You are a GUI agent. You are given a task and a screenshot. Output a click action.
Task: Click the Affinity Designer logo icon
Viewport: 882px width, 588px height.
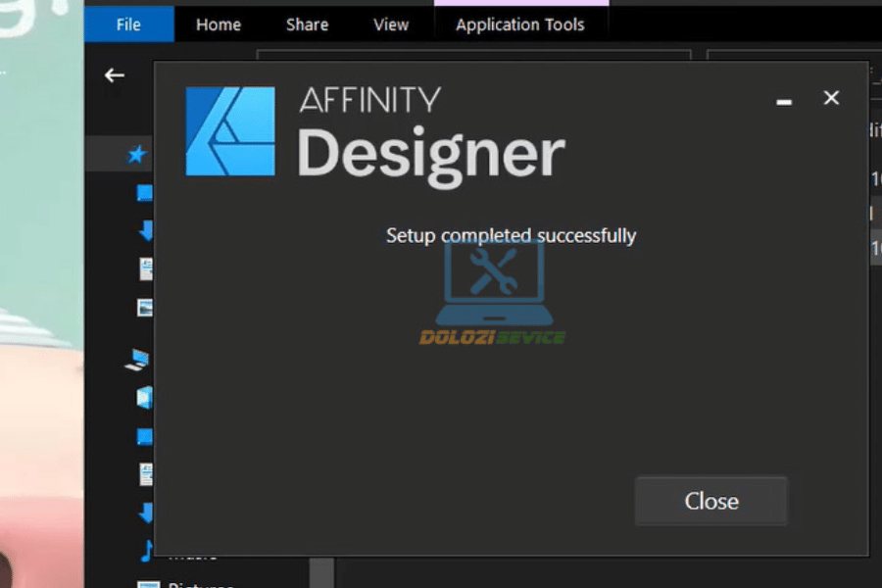tap(230, 131)
